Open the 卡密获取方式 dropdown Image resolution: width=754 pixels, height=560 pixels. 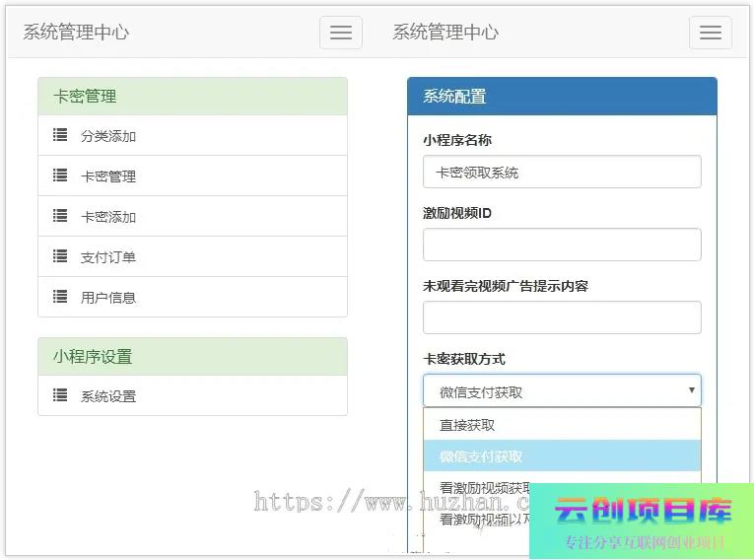tap(562, 390)
